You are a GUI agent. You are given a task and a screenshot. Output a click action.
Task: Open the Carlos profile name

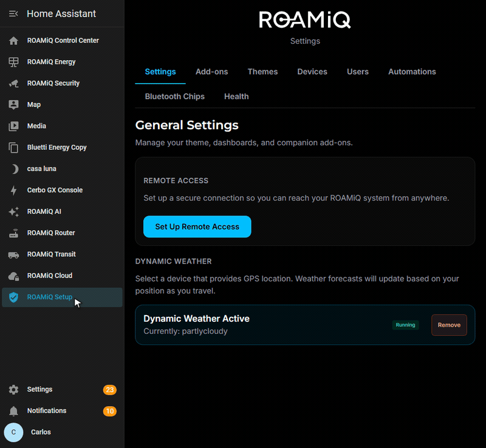pos(41,432)
